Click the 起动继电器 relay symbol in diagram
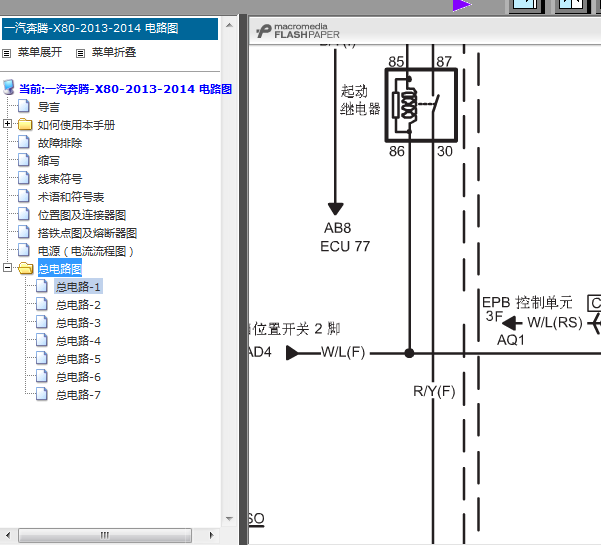Screen dimensions: 601x545 coord(421,105)
